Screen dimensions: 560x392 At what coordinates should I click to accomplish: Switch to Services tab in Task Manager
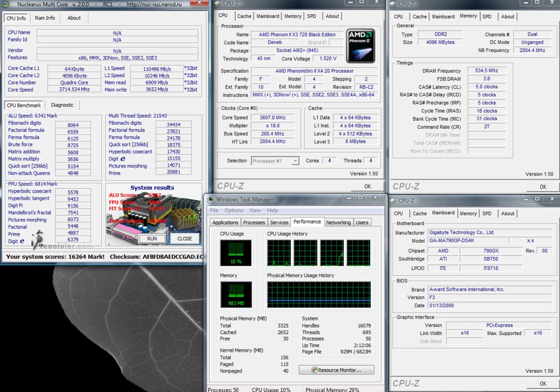tap(279, 222)
